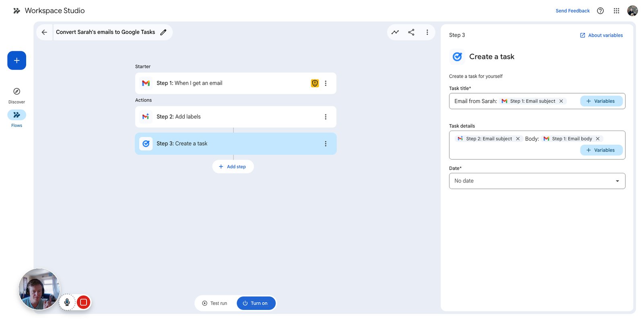
Task: Open the Google apps grid
Action: 616,11
